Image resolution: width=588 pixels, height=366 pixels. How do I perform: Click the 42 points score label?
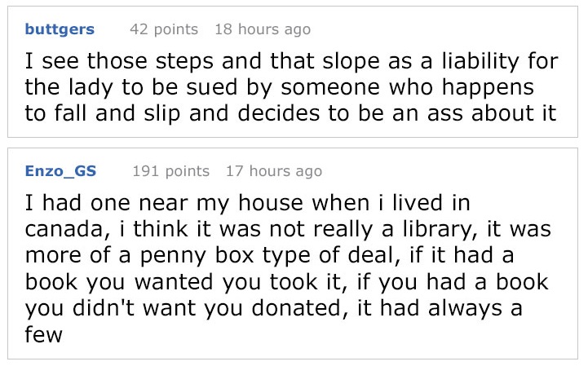point(164,29)
